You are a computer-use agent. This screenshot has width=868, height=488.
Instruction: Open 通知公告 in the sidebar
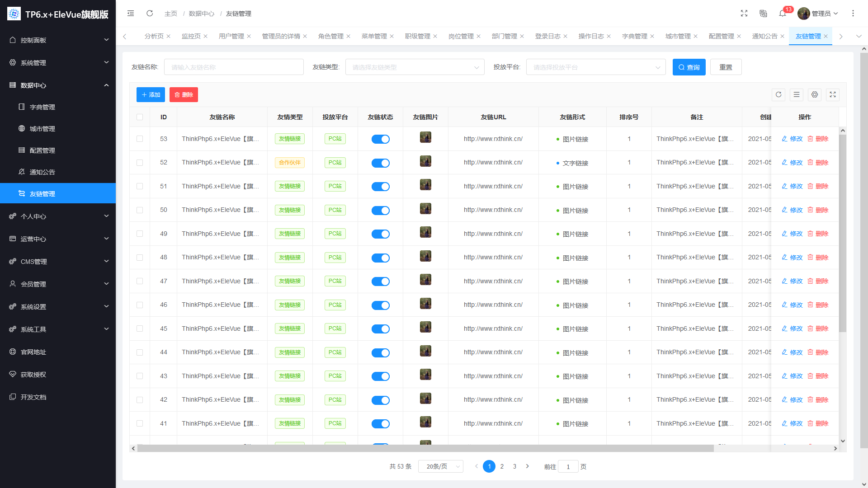pyautogui.click(x=58, y=172)
